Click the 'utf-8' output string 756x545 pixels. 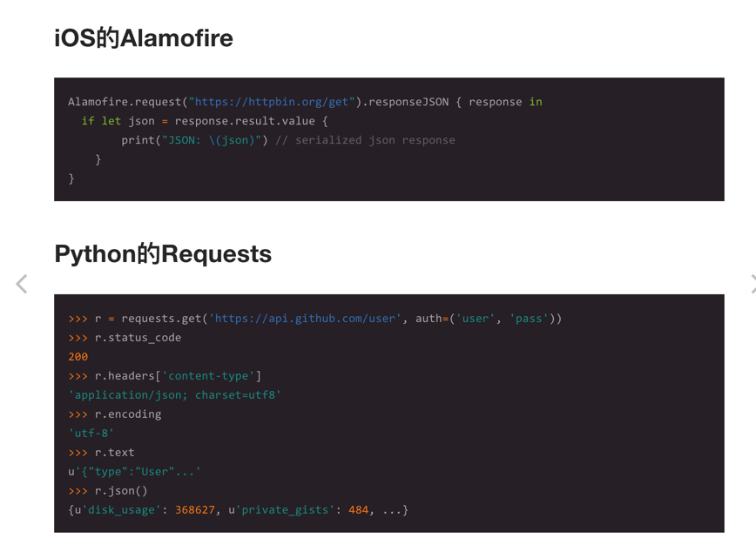(91, 434)
